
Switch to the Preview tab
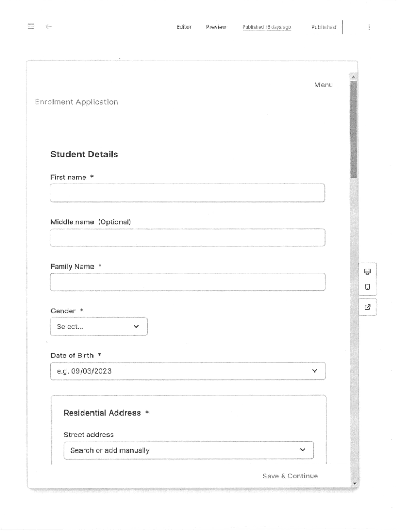coord(216,27)
